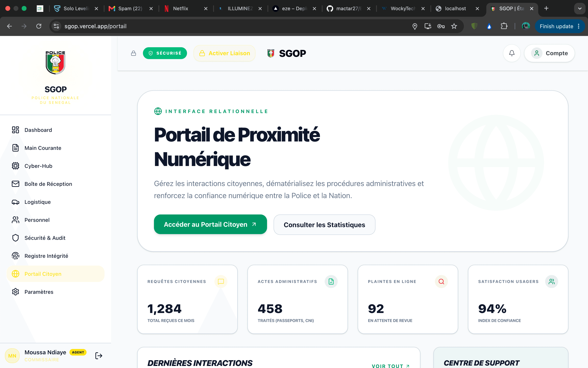This screenshot has height=368, width=588.
Task: Select Logistique in sidebar
Action: pyautogui.click(x=55, y=202)
